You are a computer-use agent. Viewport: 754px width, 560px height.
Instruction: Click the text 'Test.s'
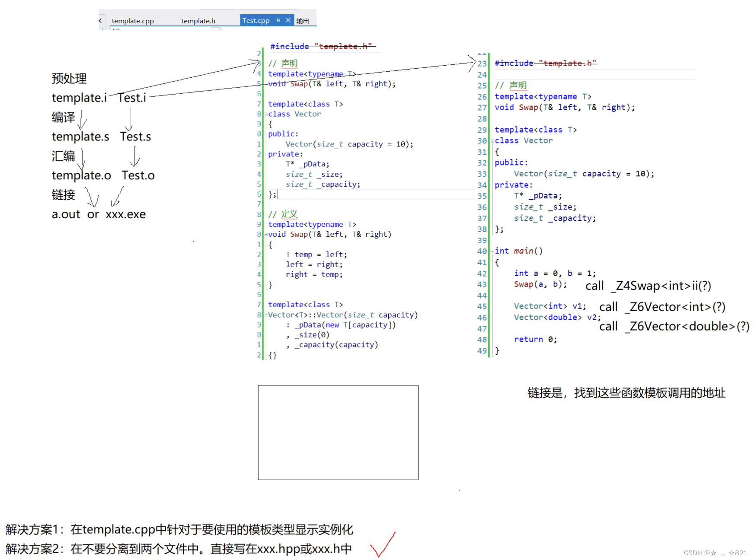135,137
